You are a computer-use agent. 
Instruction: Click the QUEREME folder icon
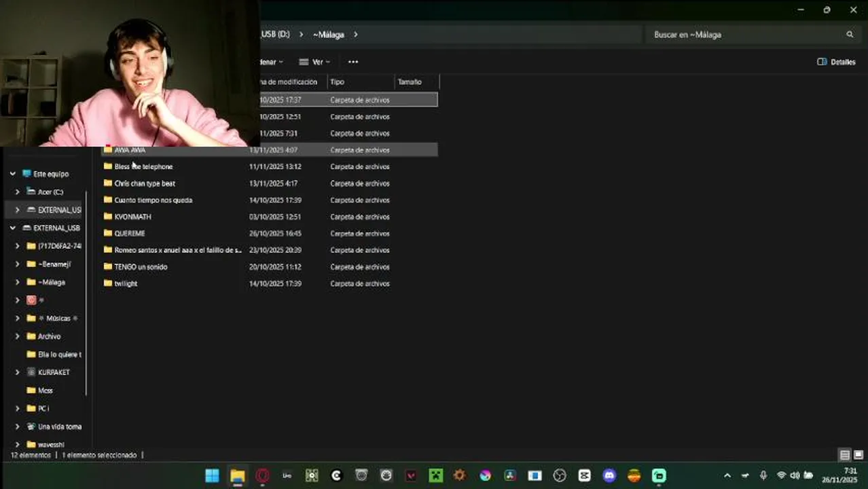108,233
